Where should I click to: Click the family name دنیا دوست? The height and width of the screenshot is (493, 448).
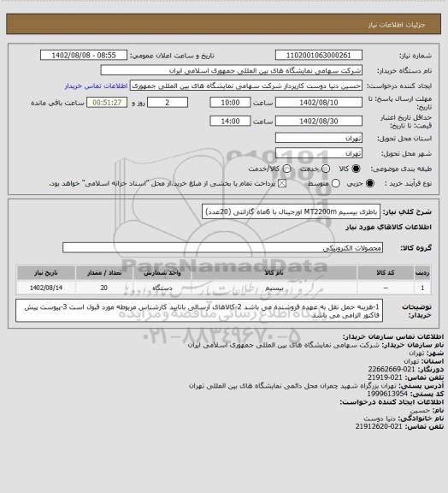tap(380, 419)
